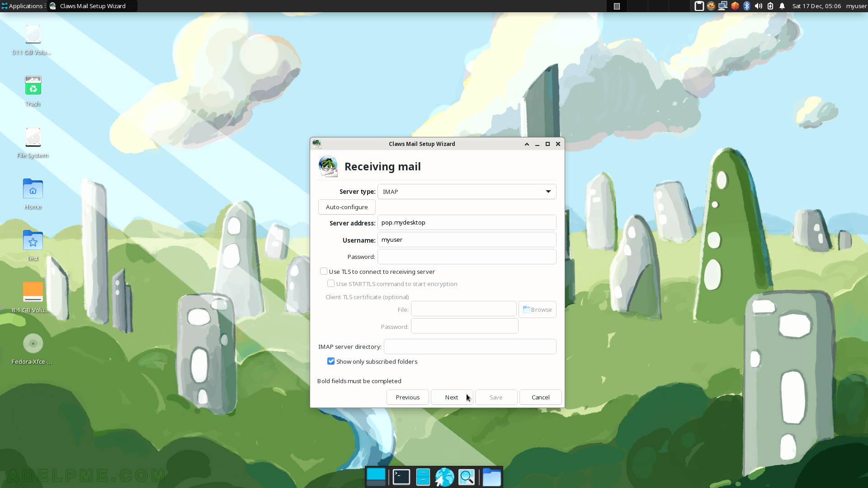Open Application Finder magnifier in dock
868x488 pixels.
tap(467, 477)
